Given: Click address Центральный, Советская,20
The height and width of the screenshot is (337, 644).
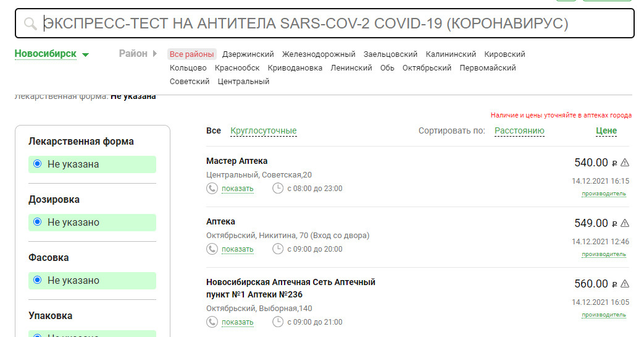Looking at the screenshot, I should pos(259,175).
